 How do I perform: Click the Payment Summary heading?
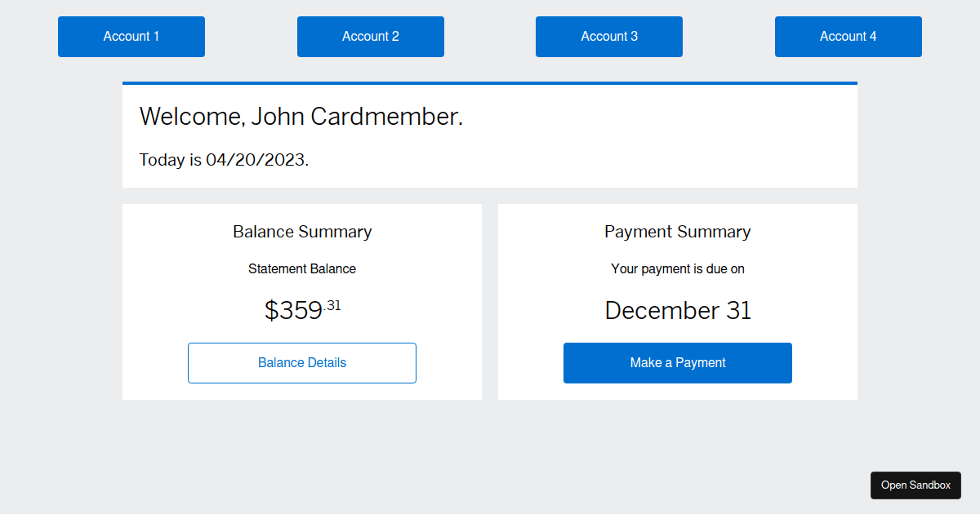pyautogui.click(x=678, y=232)
